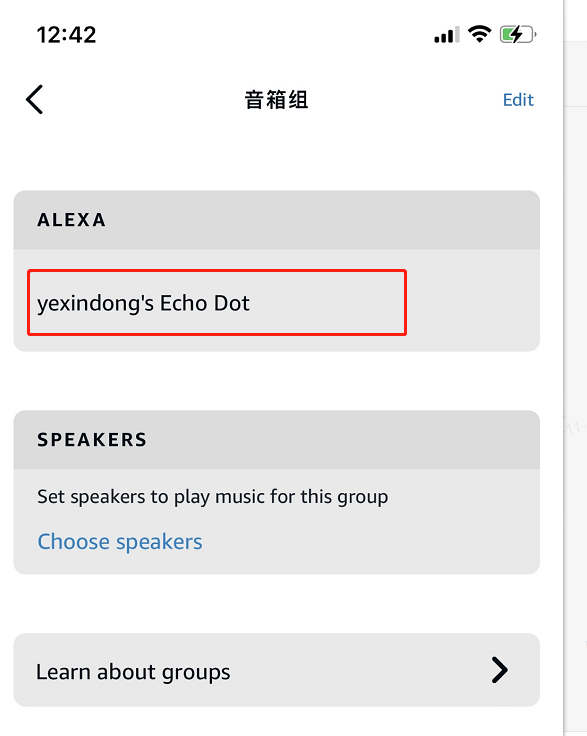Viewport: 587px width, 736px height.
Task: Tap the SPEAKERS card body below the header
Action: 276,521
